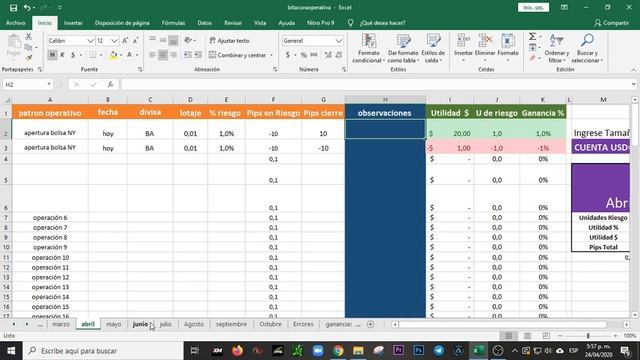Open Buscar y seleccionar menu

587,48
